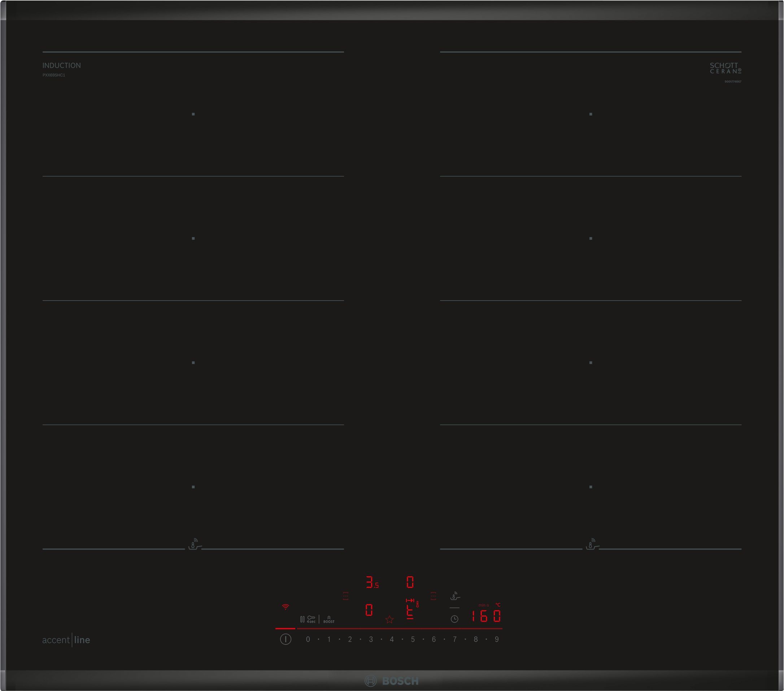Select the front-left zone showing 0
The height and width of the screenshot is (691, 784).
369,610
